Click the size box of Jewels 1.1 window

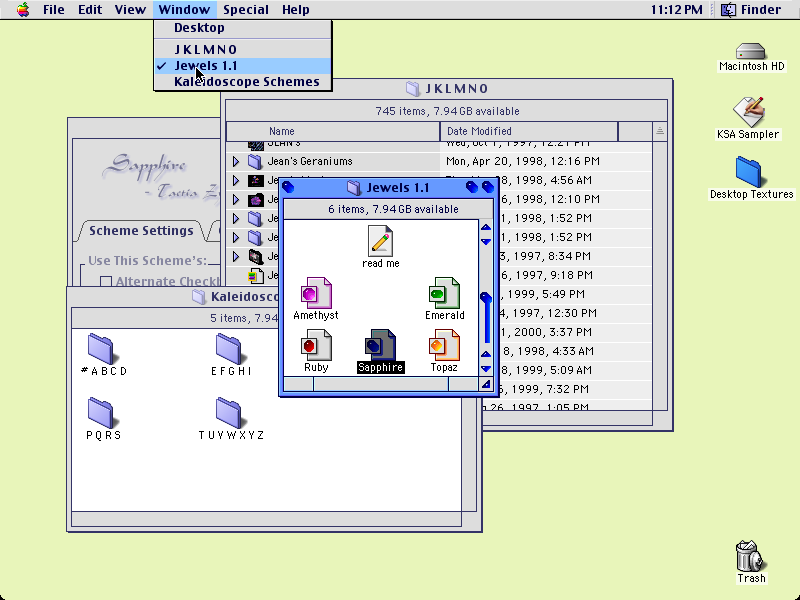point(486,384)
